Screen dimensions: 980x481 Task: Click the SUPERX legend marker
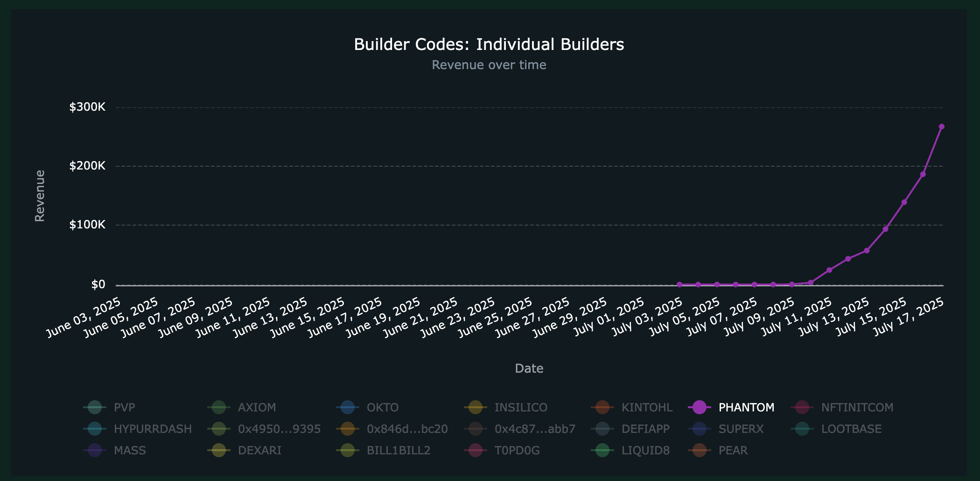pyautogui.click(x=699, y=429)
